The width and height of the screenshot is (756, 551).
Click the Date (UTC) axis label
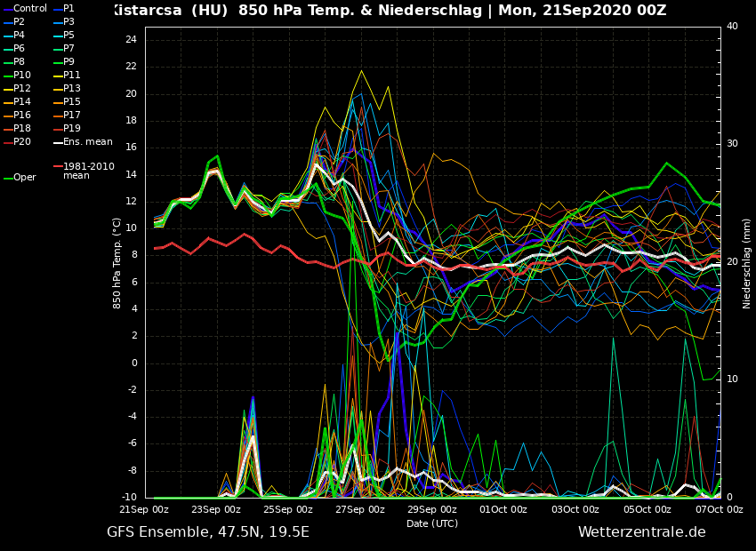pyautogui.click(x=432, y=523)
